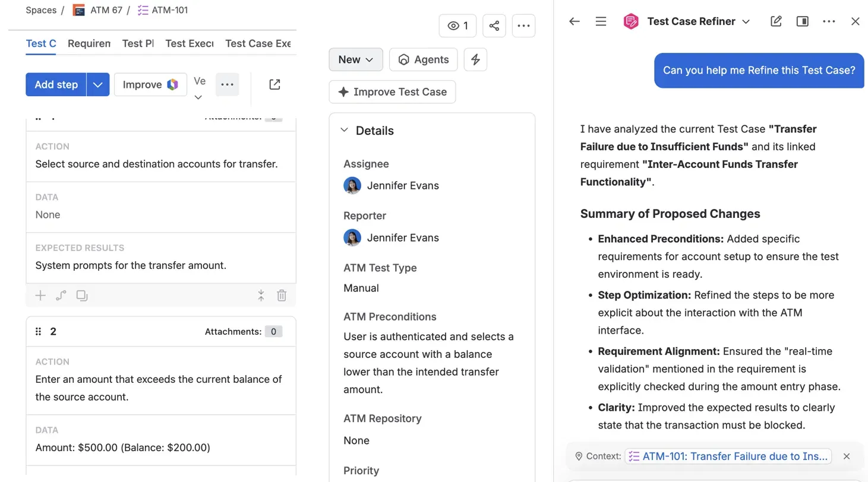868x482 pixels.
Task: Click the collapse arrows icon below step 1
Action: coord(261,295)
